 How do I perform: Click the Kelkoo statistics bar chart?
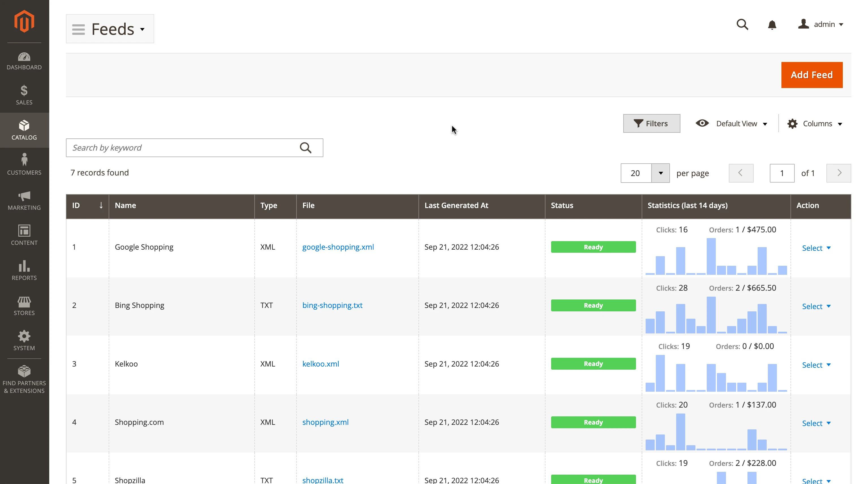click(716, 373)
